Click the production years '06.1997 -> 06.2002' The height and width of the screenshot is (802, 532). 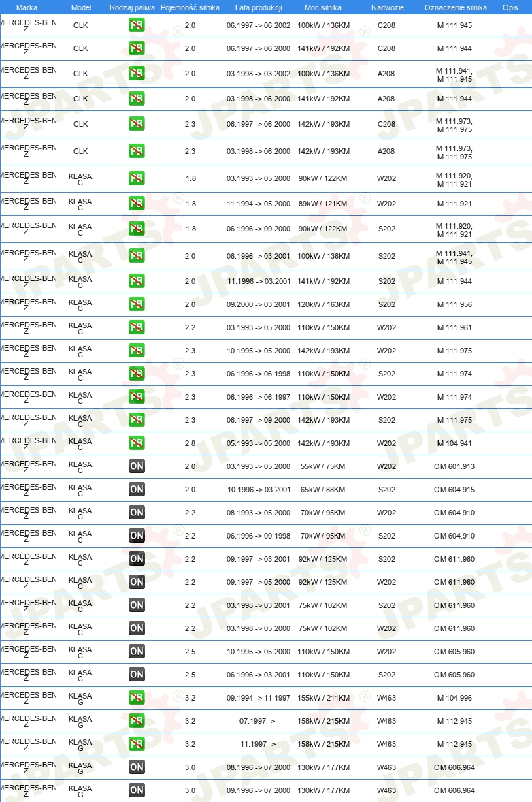click(x=259, y=25)
